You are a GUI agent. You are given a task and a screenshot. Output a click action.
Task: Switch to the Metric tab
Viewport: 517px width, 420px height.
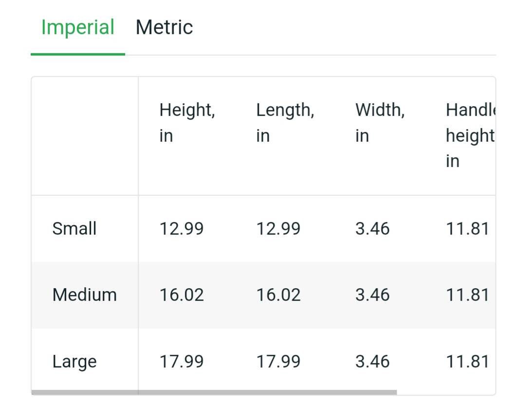coord(164,27)
